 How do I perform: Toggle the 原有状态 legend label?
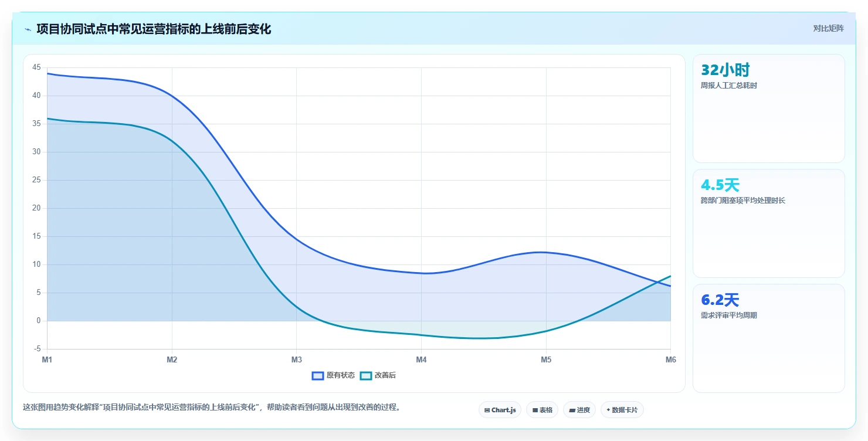pos(341,375)
